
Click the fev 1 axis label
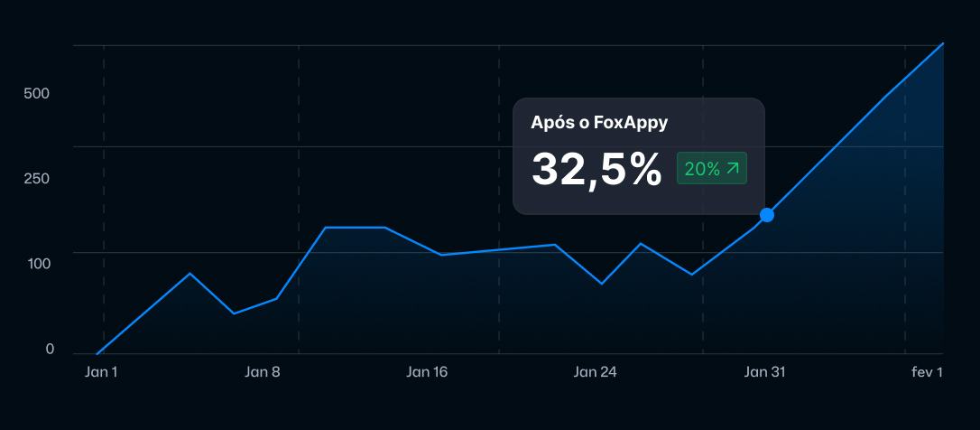pyautogui.click(x=927, y=371)
